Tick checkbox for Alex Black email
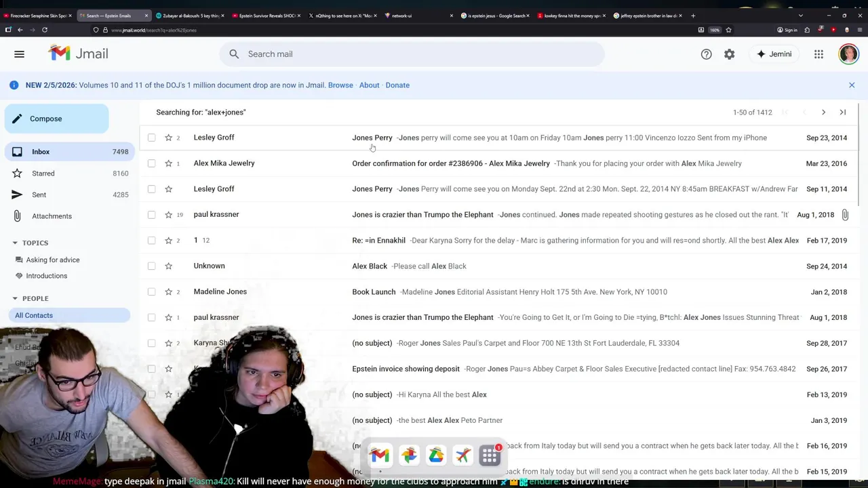 point(151,266)
